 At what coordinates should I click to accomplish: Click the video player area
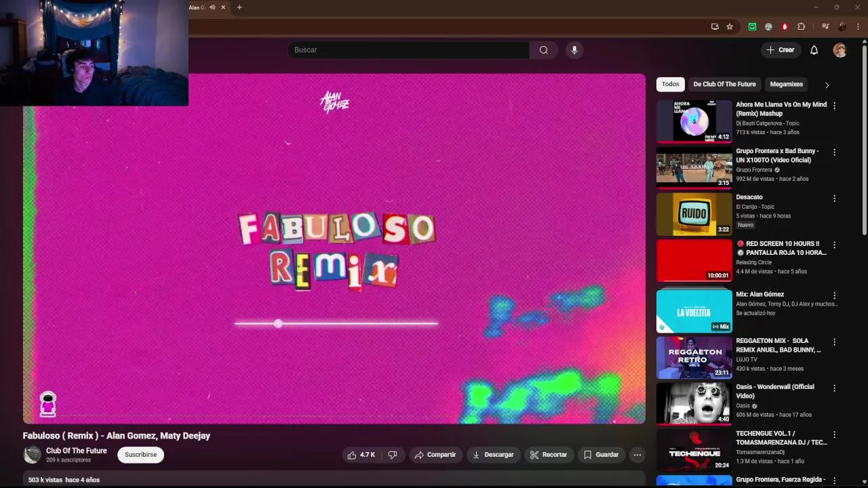334,249
